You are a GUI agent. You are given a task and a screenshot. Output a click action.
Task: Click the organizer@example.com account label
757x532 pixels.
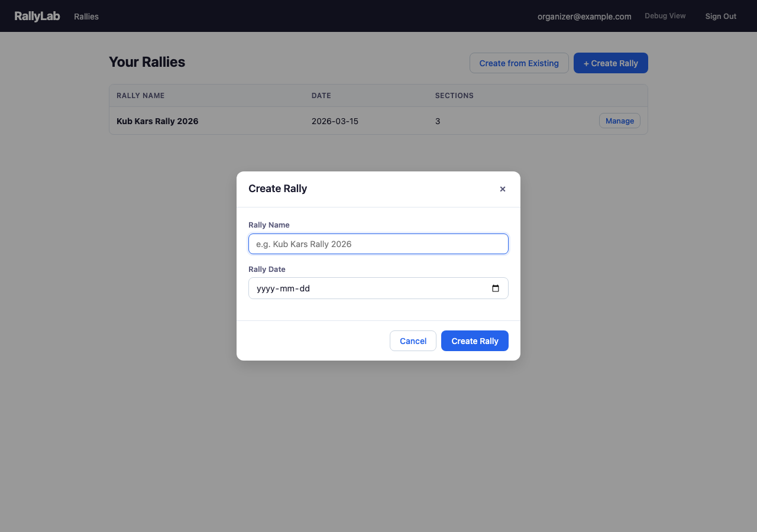click(584, 16)
